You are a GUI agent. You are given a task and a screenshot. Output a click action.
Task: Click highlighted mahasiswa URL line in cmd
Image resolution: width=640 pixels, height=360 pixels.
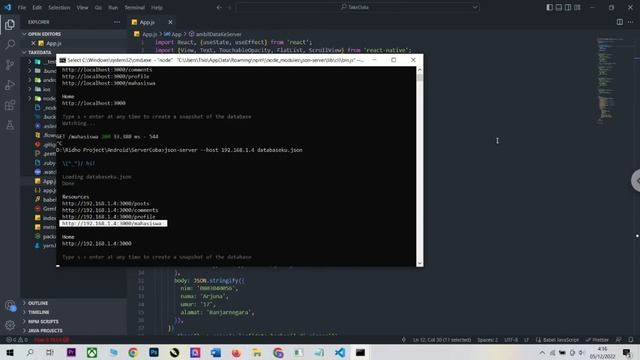tap(113, 223)
